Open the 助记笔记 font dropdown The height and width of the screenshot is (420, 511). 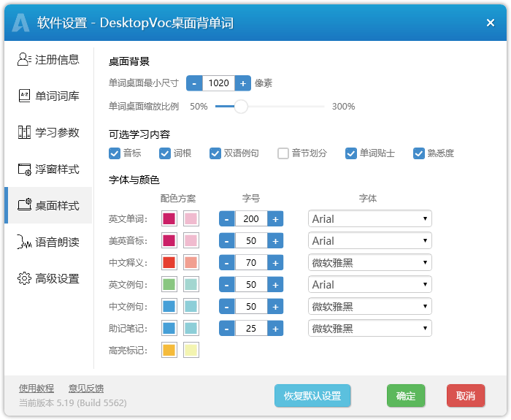pos(369,329)
